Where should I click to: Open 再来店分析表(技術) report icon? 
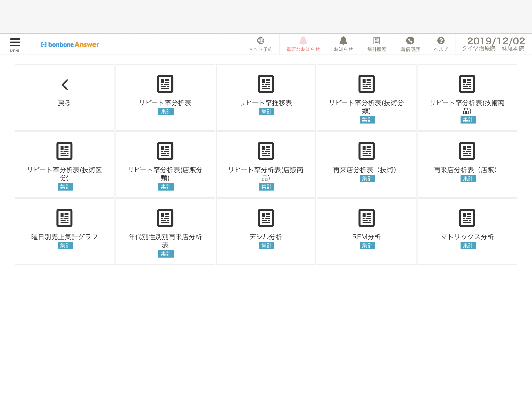coord(366,151)
